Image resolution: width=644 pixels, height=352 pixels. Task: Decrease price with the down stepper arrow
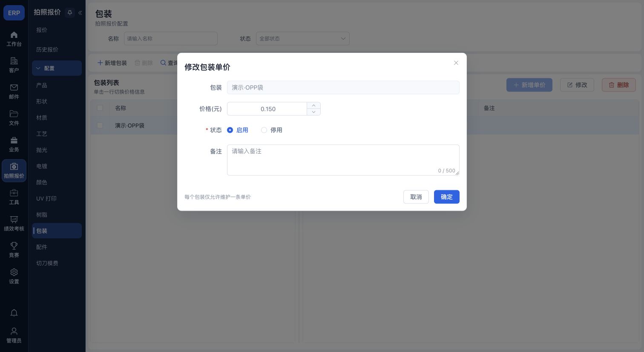[x=313, y=112]
